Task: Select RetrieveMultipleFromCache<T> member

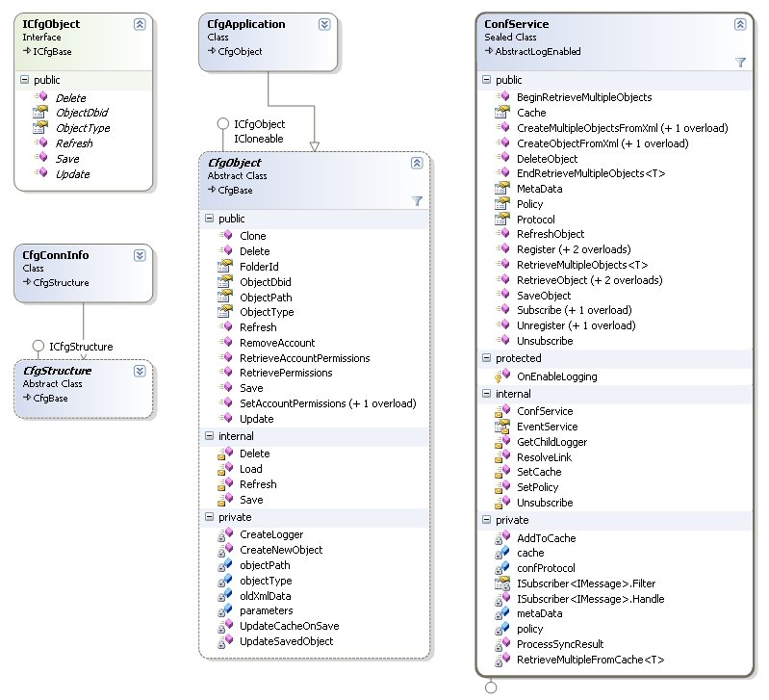Action: coord(591,660)
